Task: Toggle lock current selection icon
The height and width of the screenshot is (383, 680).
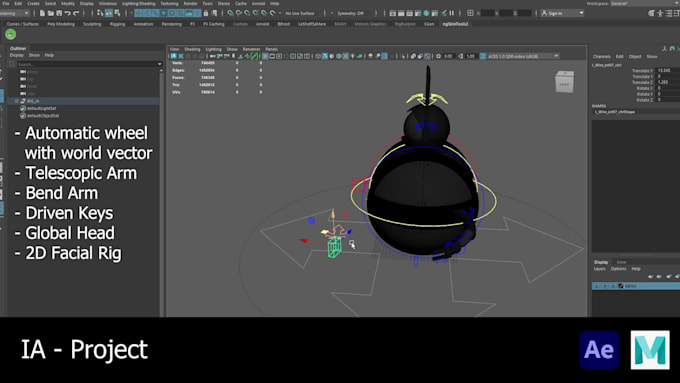Action: [x=206, y=13]
